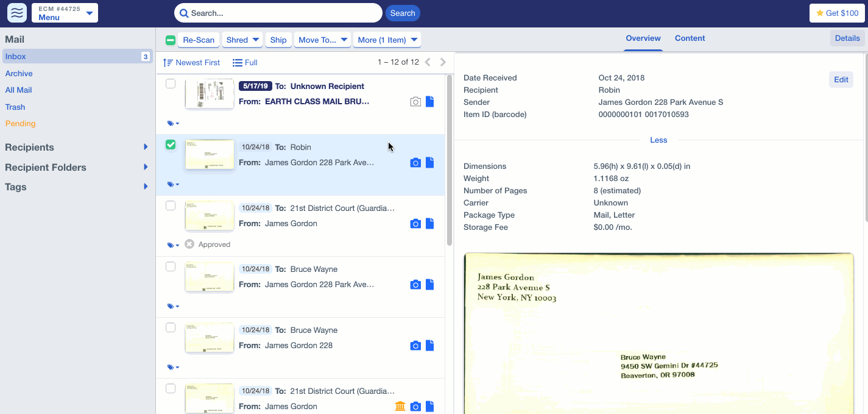Open the tag dropdown under the Robin item
Screen dimensions: 868x414
[x=174, y=184]
